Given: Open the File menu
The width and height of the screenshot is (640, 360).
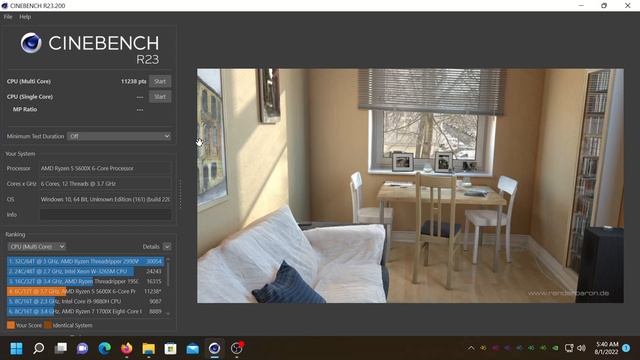Looking at the screenshot, I should point(8,17).
